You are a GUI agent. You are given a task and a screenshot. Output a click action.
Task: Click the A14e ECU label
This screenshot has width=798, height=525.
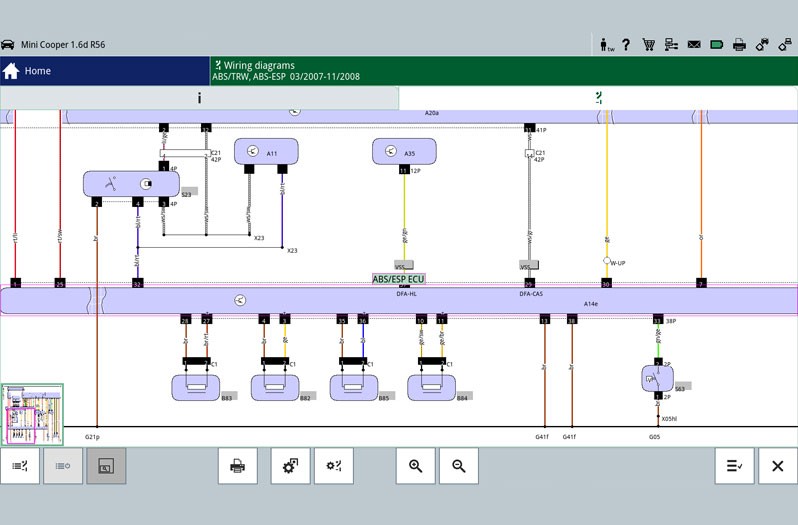point(591,304)
